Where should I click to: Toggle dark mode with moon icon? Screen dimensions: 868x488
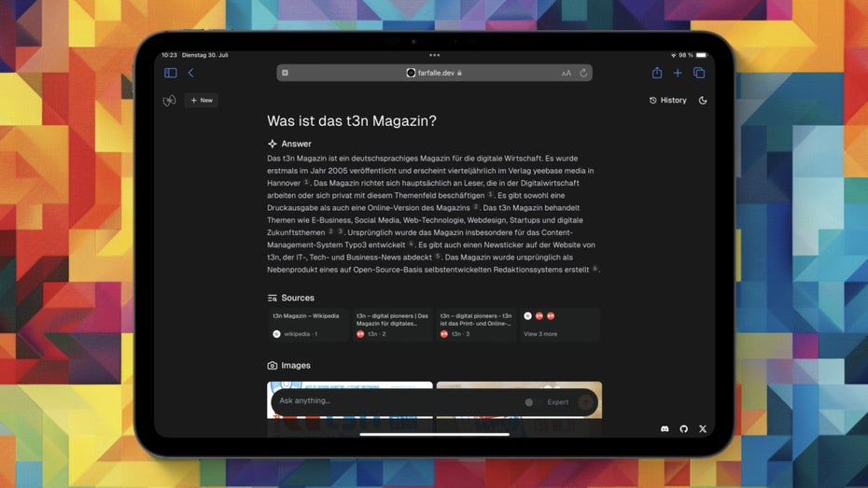point(703,101)
